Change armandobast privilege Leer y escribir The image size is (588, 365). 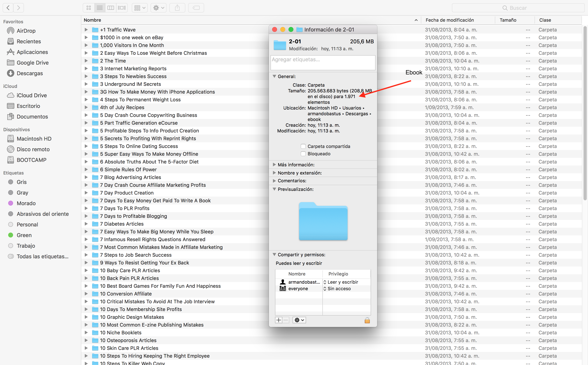[342, 282]
